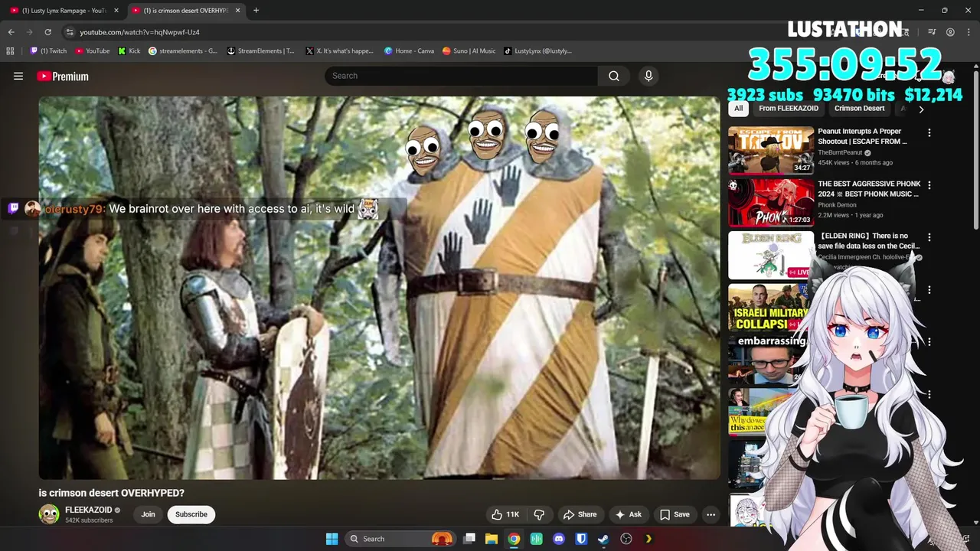Open options for Peanut Interupts video
The height and width of the screenshot is (551, 980).
point(929,133)
